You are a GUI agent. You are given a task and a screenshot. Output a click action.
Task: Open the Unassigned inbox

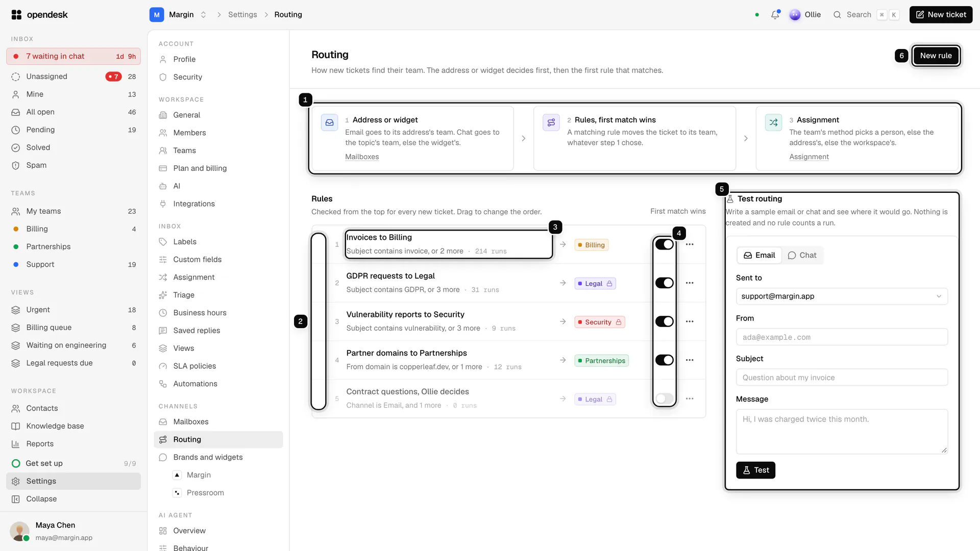pyautogui.click(x=73, y=77)
